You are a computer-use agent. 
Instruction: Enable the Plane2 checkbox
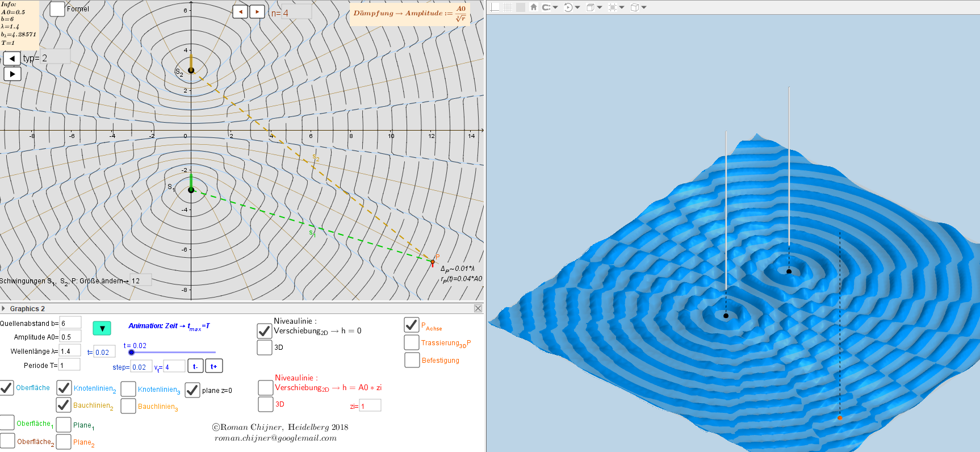64,442
